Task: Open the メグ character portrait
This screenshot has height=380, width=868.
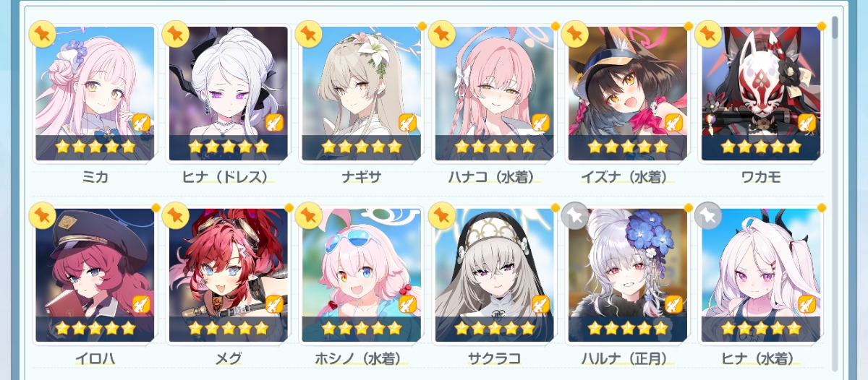Action: (x=228, y=275)
